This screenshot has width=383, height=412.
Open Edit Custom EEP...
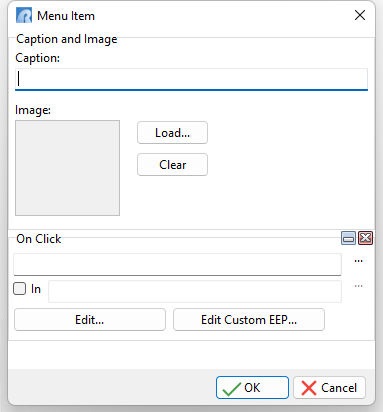[x=249, y=320]
